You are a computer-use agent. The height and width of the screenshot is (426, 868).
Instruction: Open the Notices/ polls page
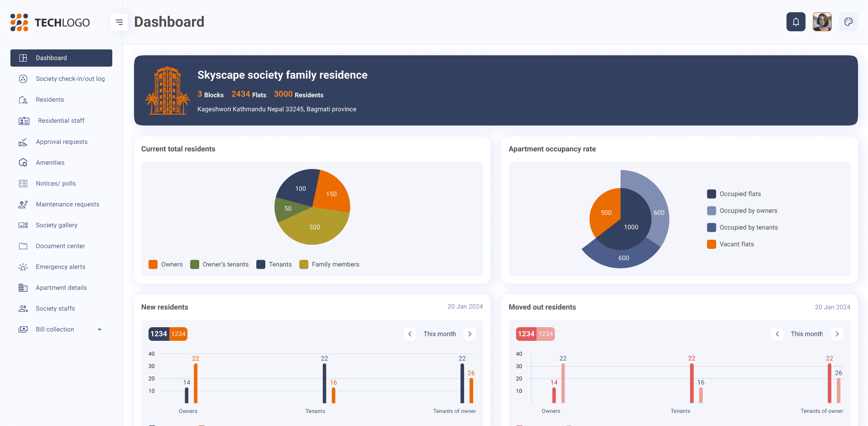56,184
